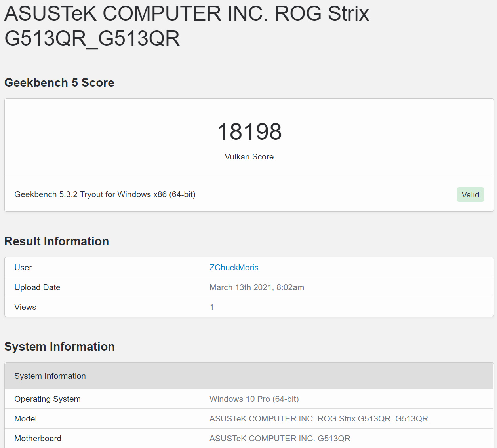Click the User row label

[23, 268]
